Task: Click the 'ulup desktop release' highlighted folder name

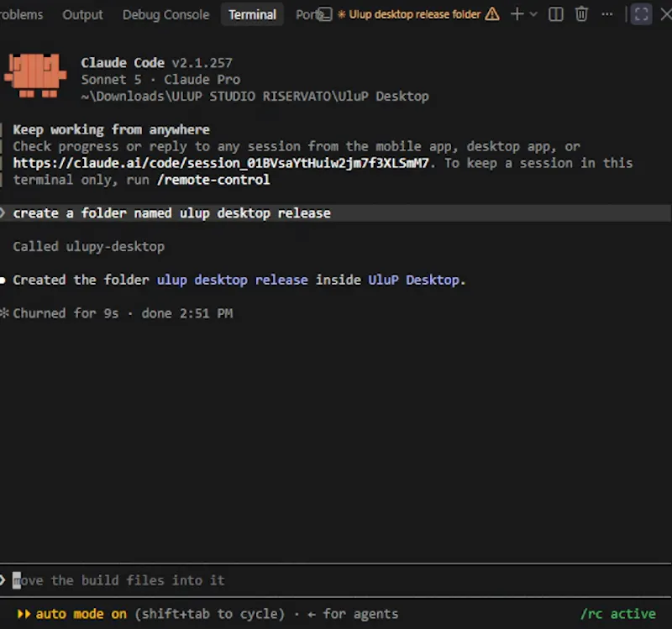Action: click(x=233, y=280)
